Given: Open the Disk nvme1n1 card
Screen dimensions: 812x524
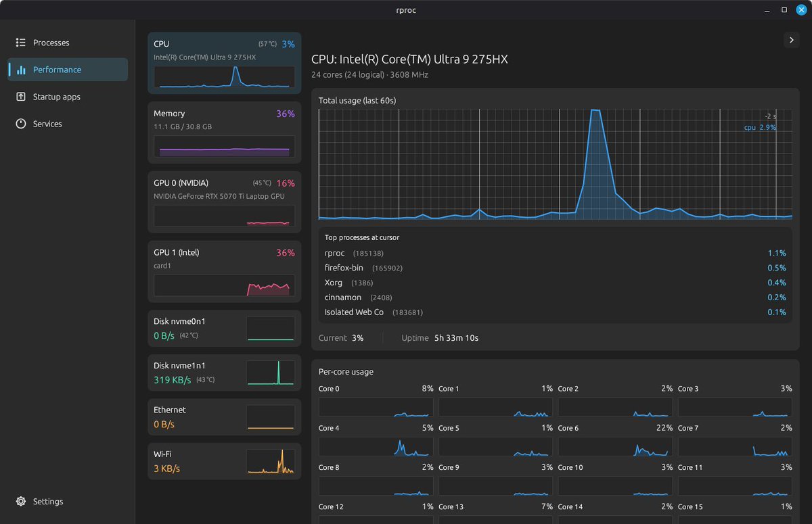Looking at the screenshot, I should (x=224, y=373).
